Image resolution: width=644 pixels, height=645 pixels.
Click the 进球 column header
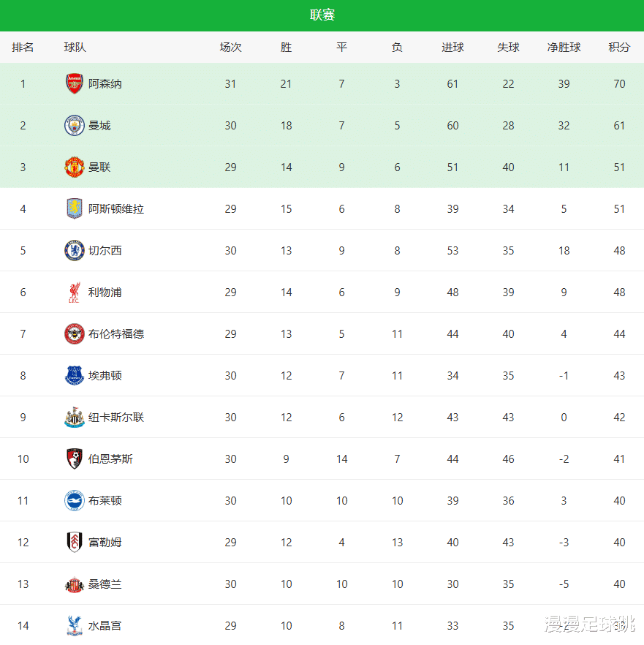(452, 48)
